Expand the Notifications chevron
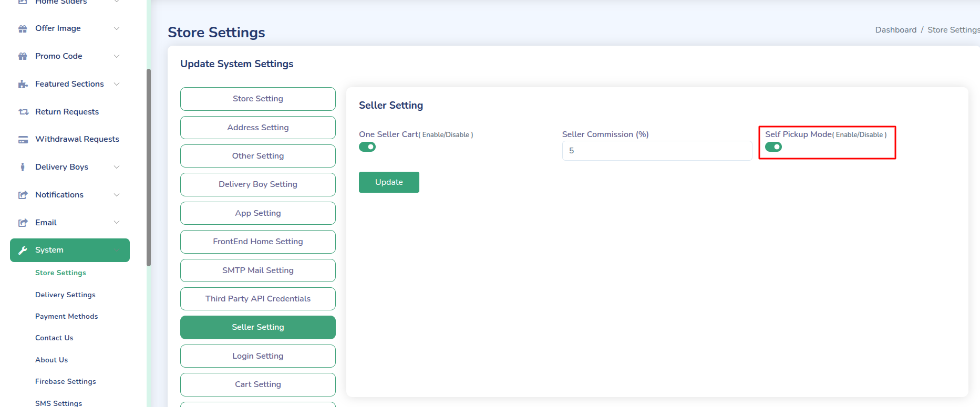 click(117, 195)
